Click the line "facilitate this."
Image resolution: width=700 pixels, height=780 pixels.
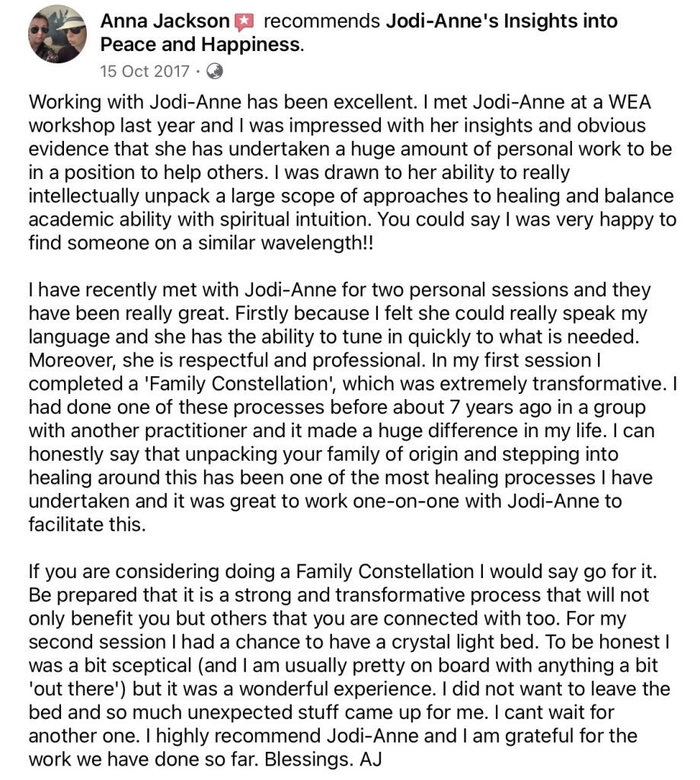tap(87, 524)
